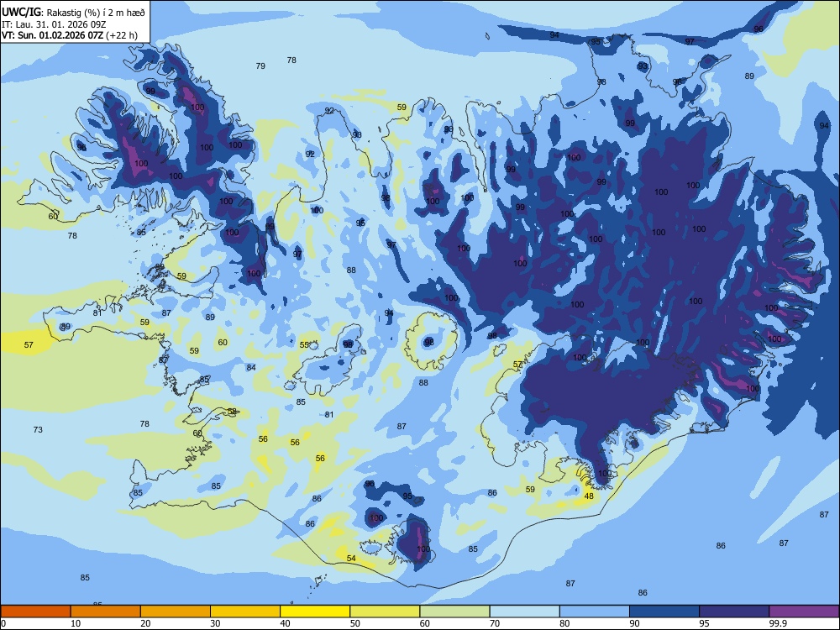Image resolution: width=840 pixels, height=630 pixels.
Task: Click the purple 99.9+ legend swatch
Action: coord(804,612)
